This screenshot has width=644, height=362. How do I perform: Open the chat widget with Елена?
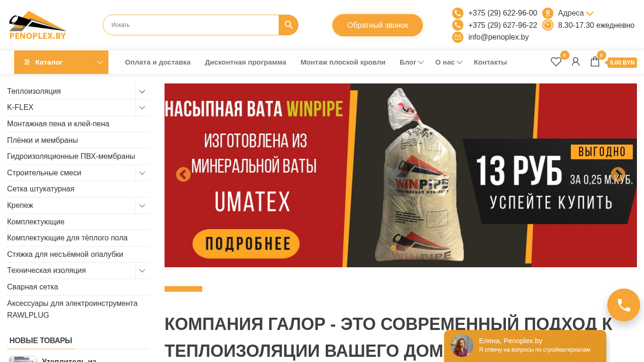(x=525, y=346)
